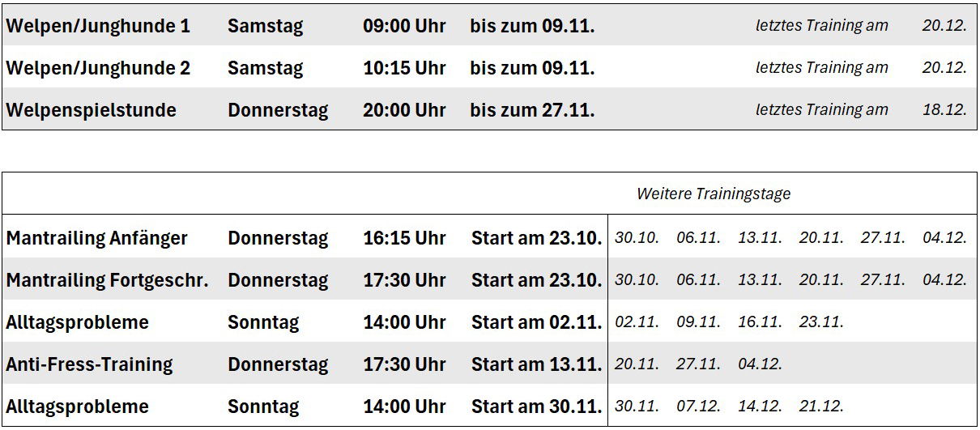Select the 'Start am 02.11.' cell

click(536, 322)
